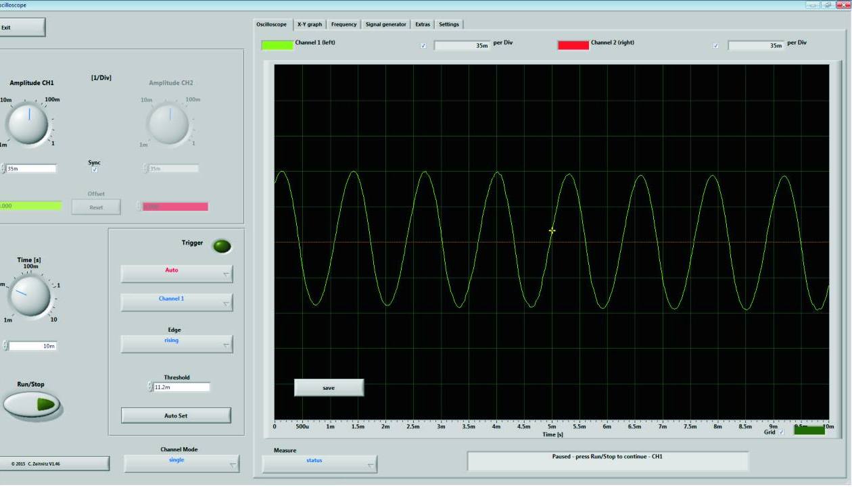Click the Time [s] rotary knob
This screenshot has width=852, height=504.
point(30,296)
